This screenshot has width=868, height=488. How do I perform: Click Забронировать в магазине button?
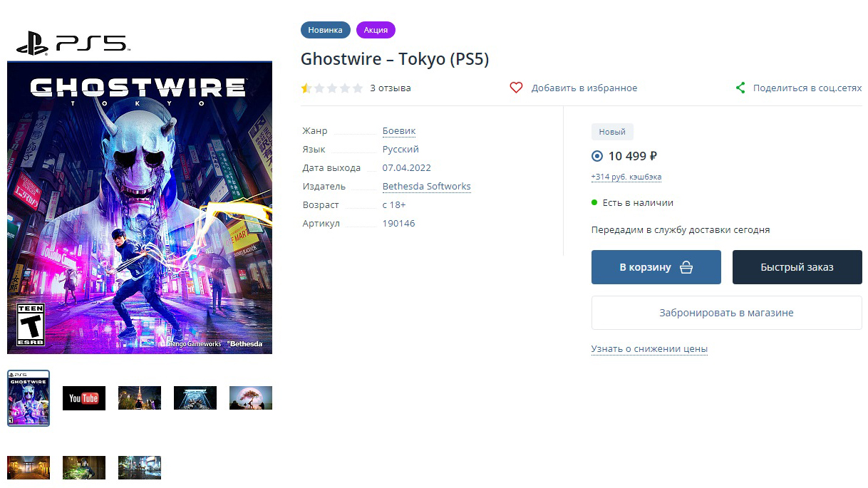tap(726, 313)
